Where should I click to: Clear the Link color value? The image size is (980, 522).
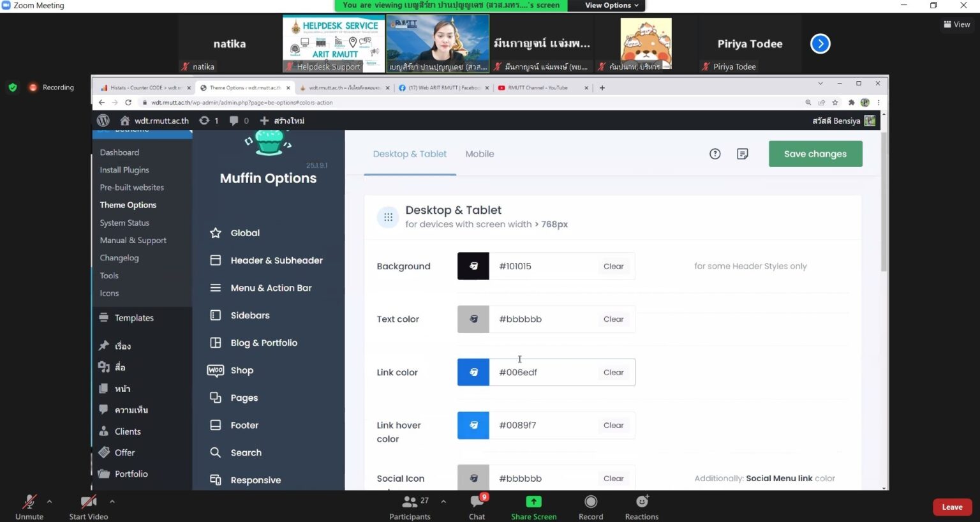pos(614,372)
